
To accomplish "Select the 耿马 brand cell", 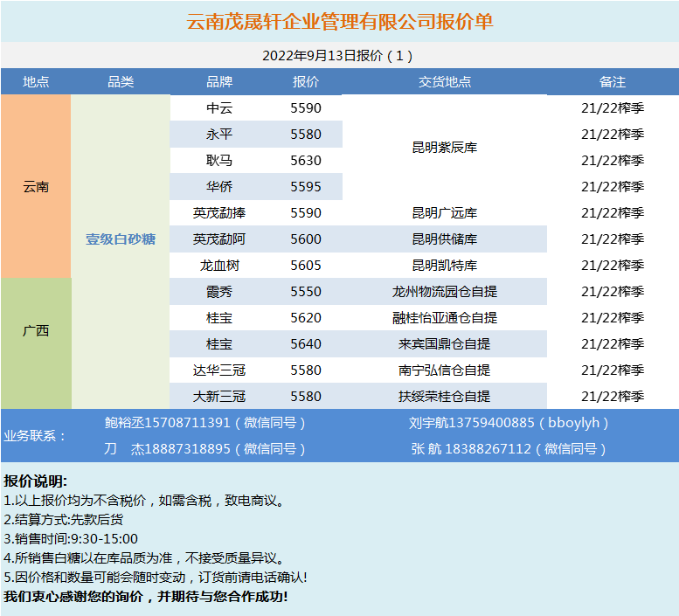I will (219, 161).
